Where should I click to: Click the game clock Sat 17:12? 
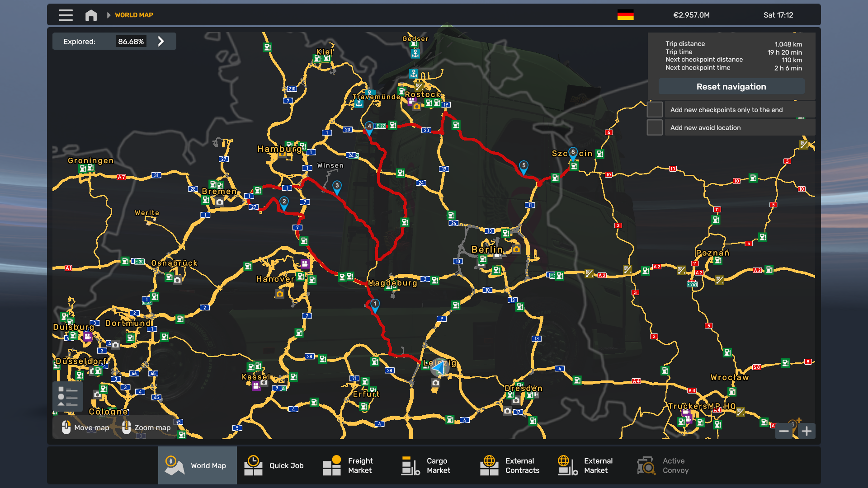pyautogui.click(x=778, y=15)
